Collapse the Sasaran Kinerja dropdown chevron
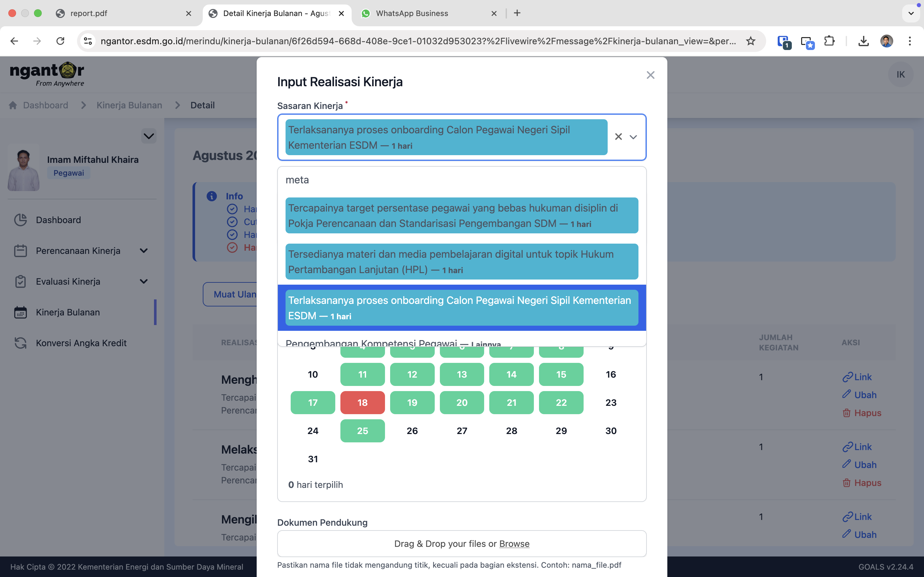Image resolution: width=924 pixels, height=577 pixels. click(x=633, y=137)
